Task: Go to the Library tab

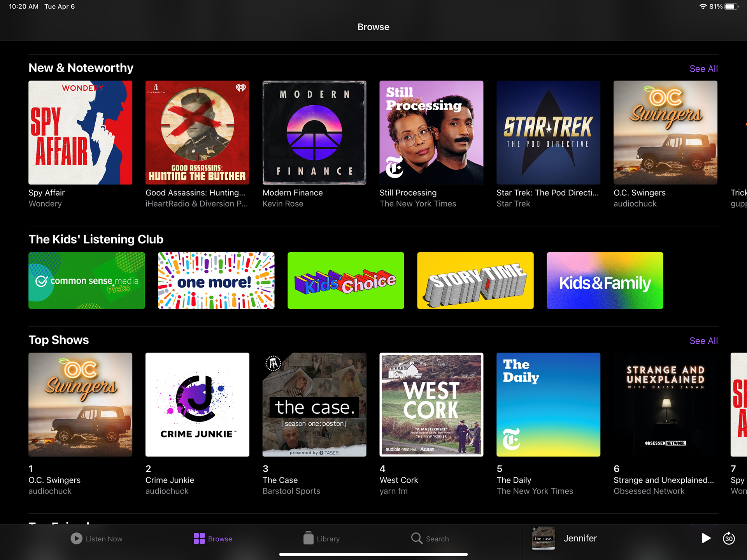Action: [321, 539]
